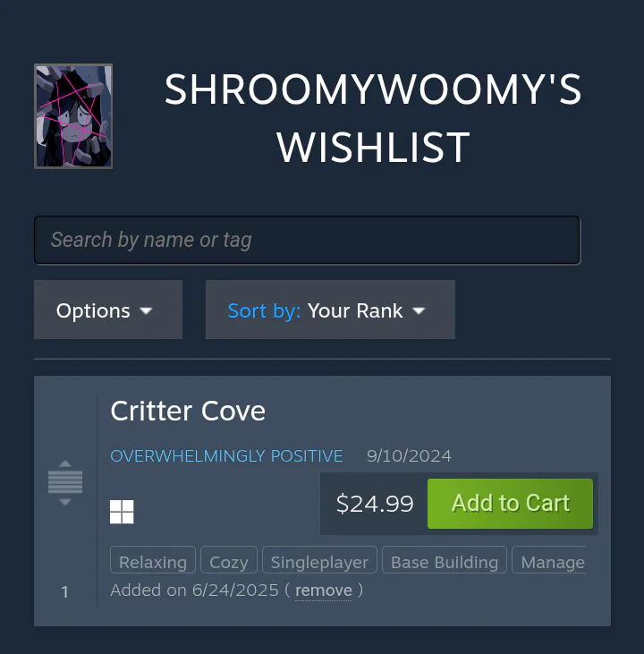Select the Singleplayer tag
Image resolution: width=644 pixels, height=654 pixels.
pos(319,560)
